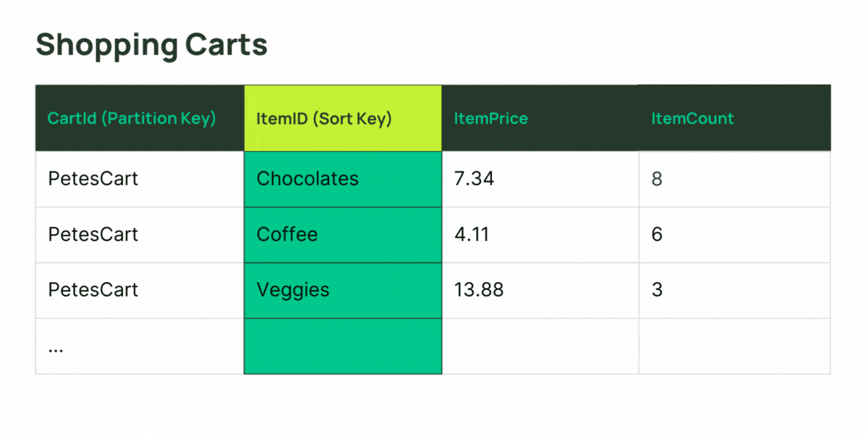Click the 7.34 price cell
Screen dimensions: 868x434
[540, 179]
